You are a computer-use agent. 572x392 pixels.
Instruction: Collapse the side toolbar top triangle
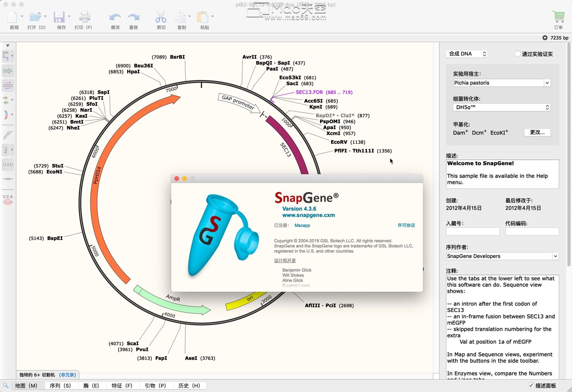[x=8, y=46]
